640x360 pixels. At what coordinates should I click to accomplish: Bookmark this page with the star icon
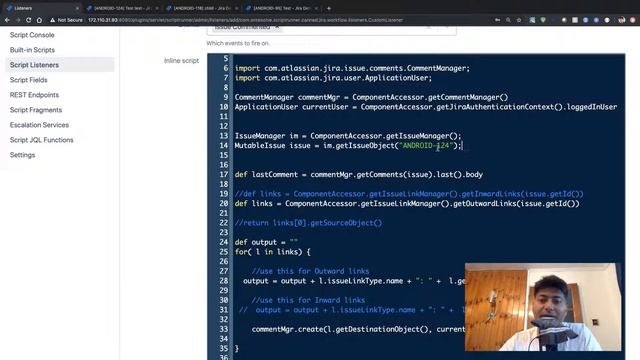[519, 20]
